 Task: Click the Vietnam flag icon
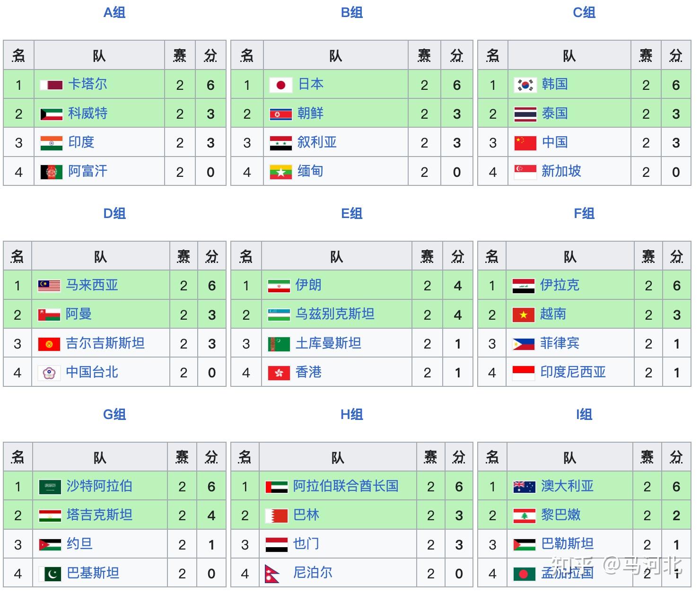click(x=524, y=314)
